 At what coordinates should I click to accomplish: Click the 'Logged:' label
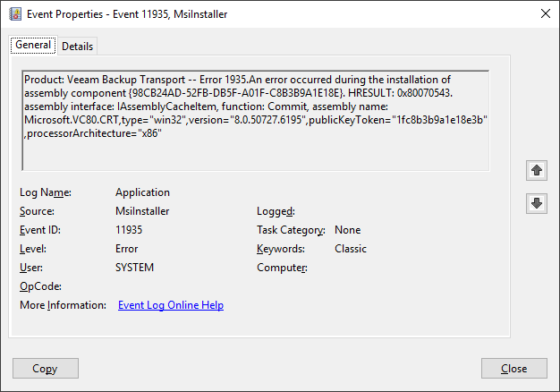[276, 211]
